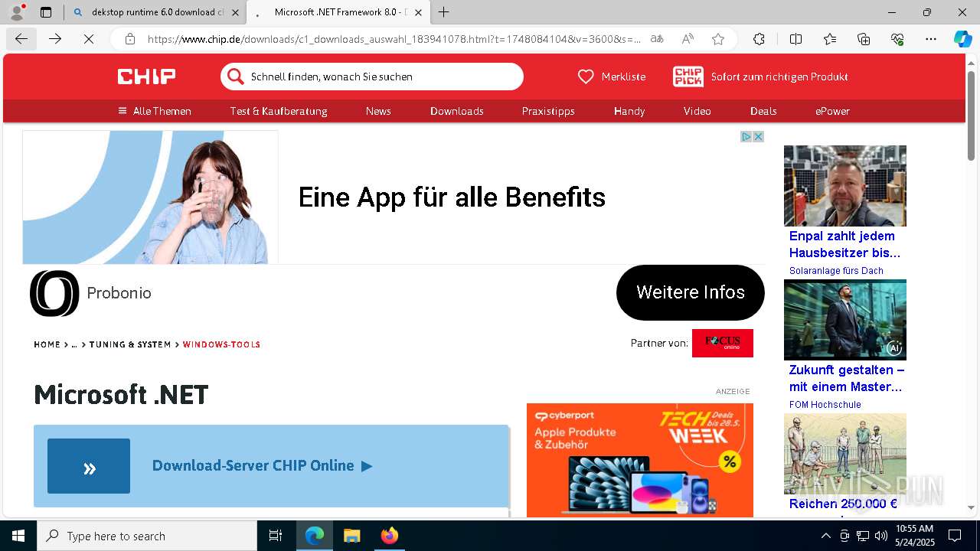Open Zukunft gestalten Master ad link

click(847, 378)
